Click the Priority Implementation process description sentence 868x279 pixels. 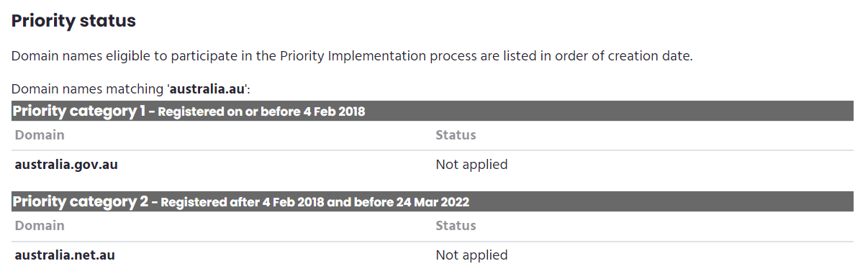coord(352,56)
